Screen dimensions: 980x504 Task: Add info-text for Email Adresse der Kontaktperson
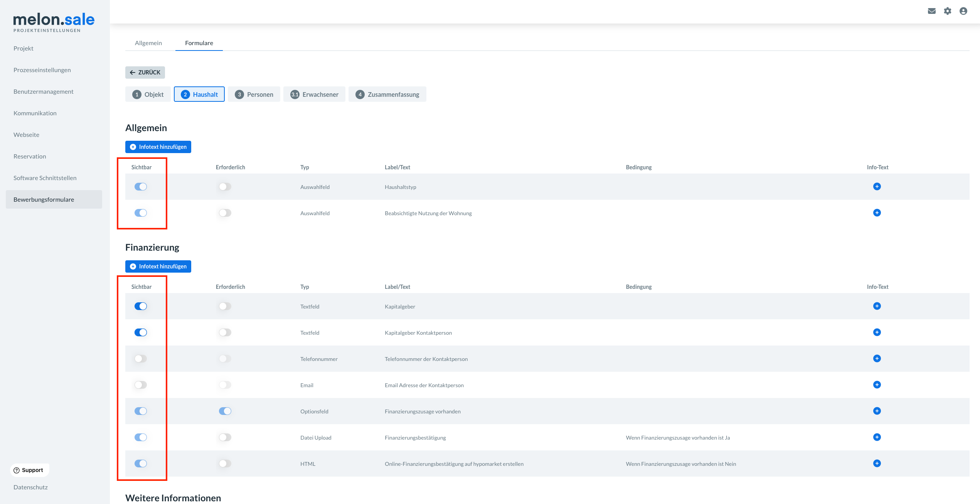coord(877,385)
